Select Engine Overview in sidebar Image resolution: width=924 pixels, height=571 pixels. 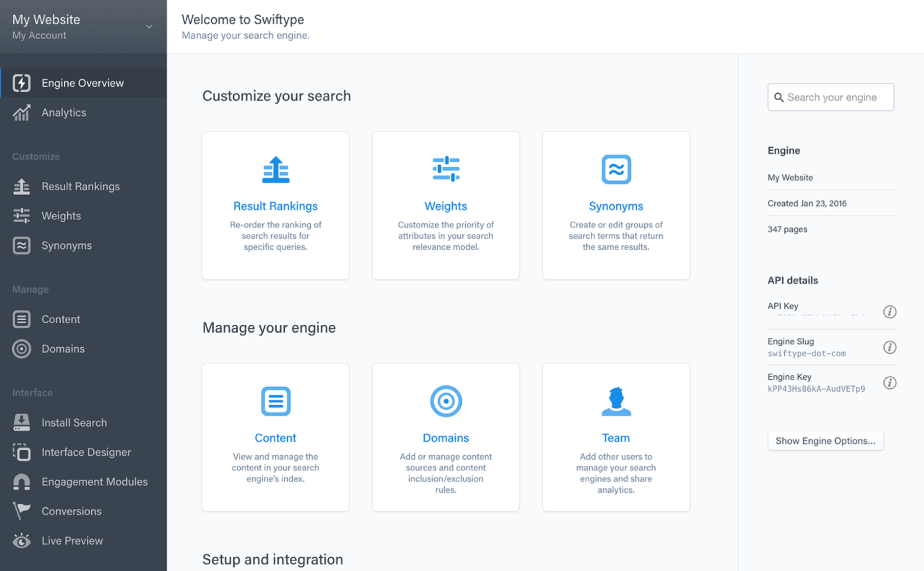click(82, 83)
